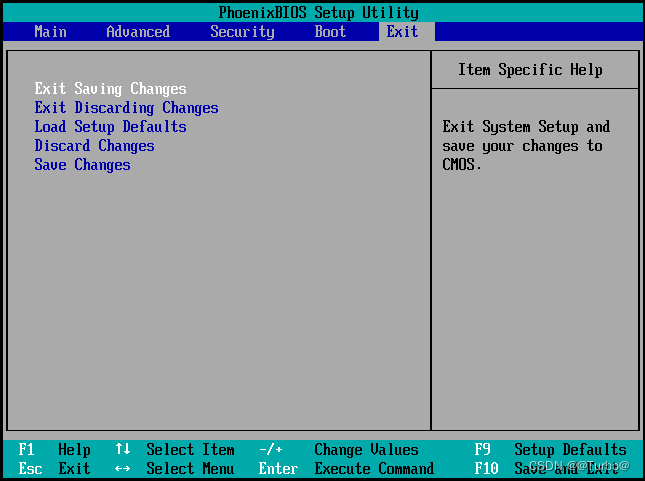Switch to the Advanced tab
The height and width of the screenshot is (481, 645).
pos(138,32)
